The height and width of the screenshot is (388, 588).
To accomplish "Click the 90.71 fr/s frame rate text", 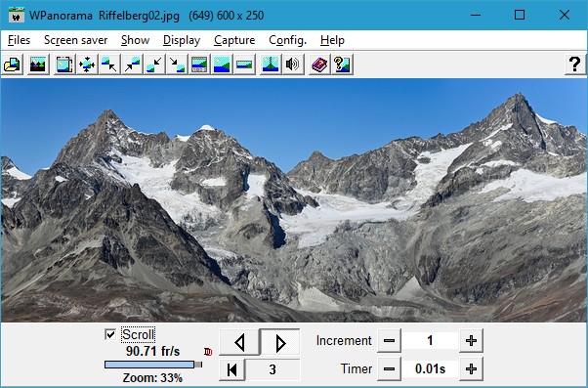I will coord(153,351).
